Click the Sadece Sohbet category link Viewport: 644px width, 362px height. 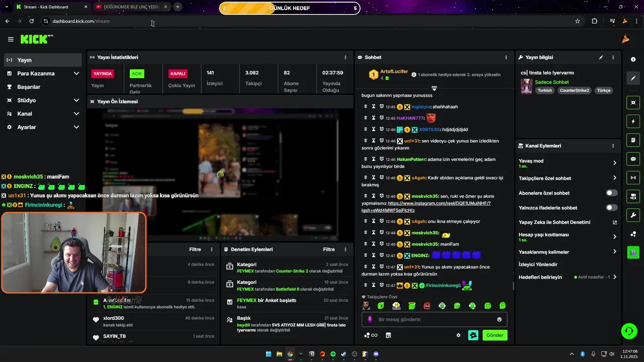[x=552, y=82]
